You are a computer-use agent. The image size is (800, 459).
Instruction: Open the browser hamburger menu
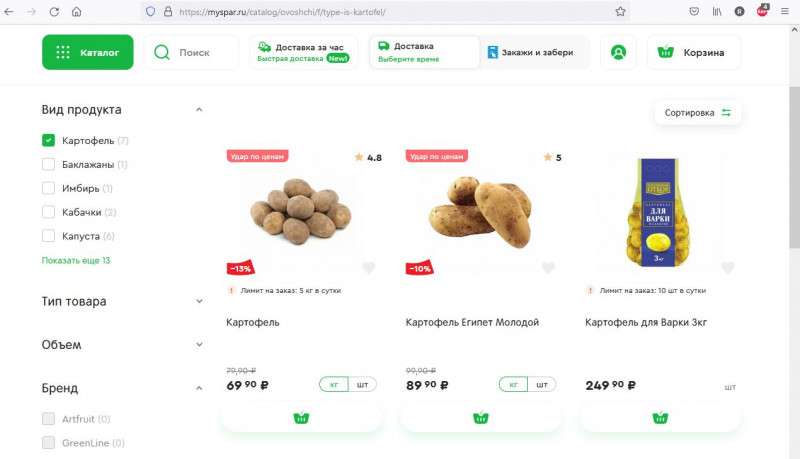785,11
